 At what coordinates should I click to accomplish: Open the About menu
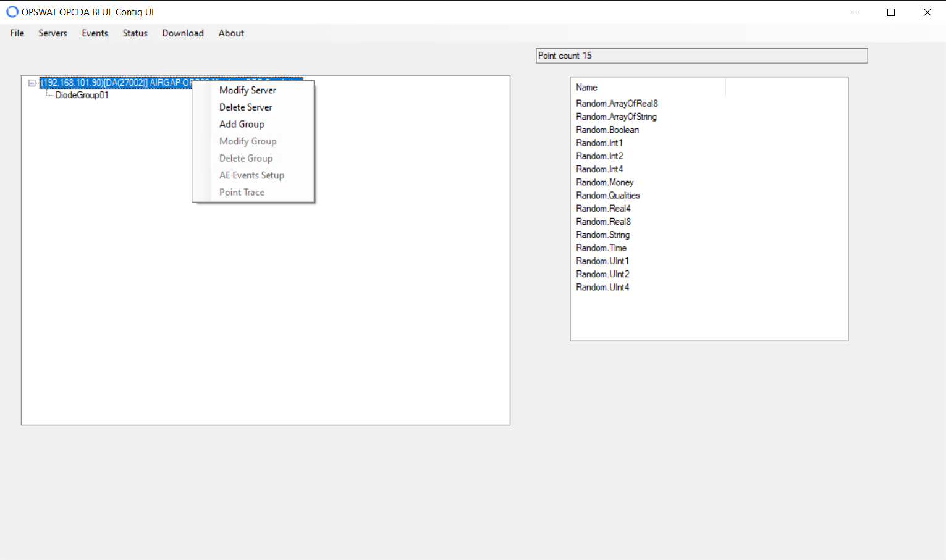(x=231, y=33)
